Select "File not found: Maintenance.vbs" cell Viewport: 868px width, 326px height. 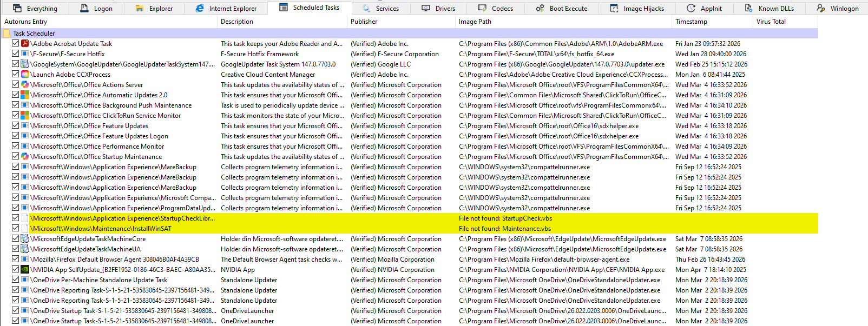click(x=505, y=228)
